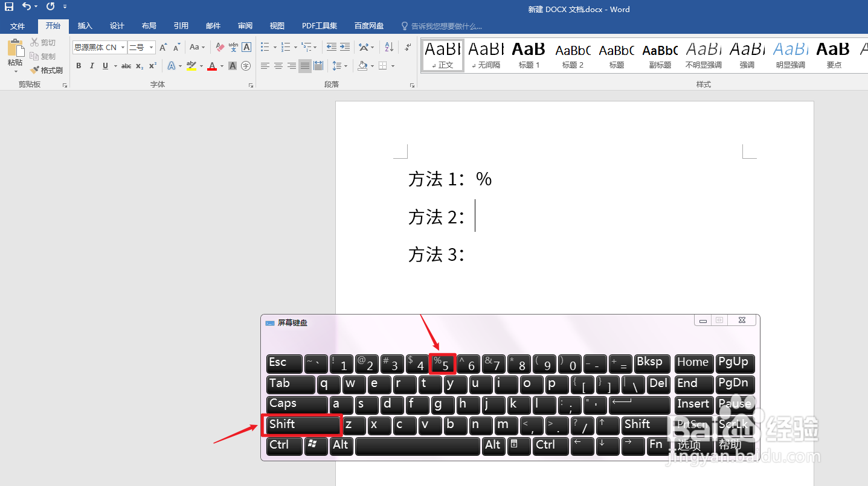The width and height of the screenshot is (868, 486).
Task: Undo the last action
Action: pos(27,7)
